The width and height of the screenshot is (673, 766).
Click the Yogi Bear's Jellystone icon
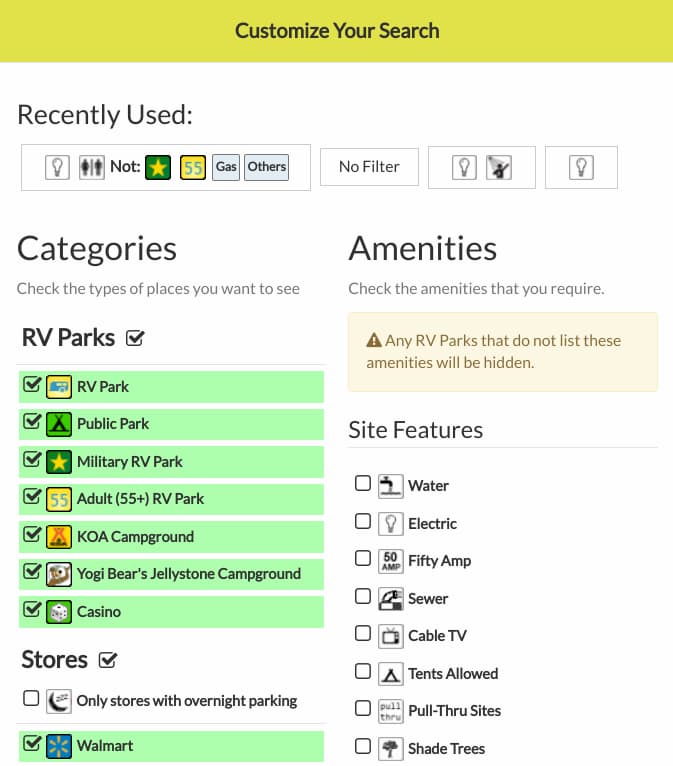(x=59, y=574)
